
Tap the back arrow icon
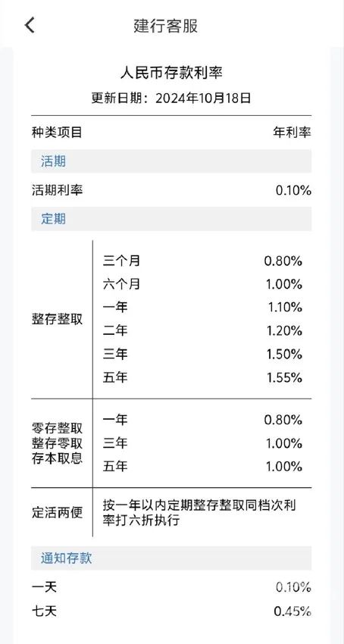pyautogui.click(x=30, y=26)
